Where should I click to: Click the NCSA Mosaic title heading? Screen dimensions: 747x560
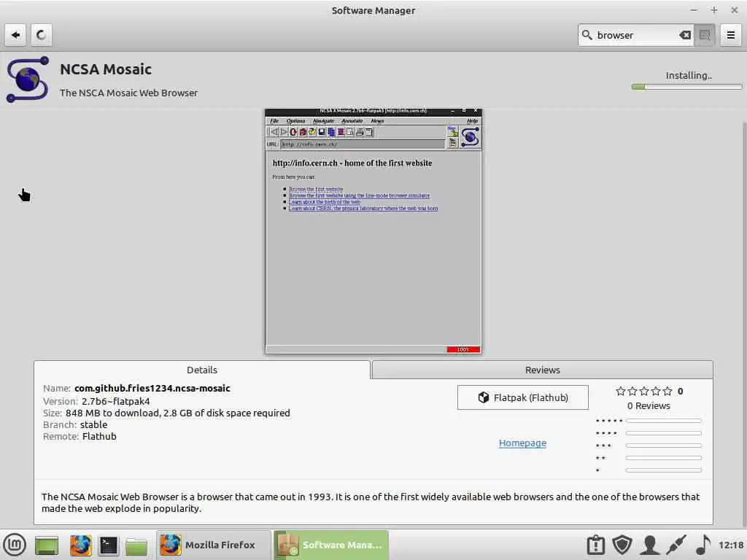pyautogui.click(x=106, y=69)
